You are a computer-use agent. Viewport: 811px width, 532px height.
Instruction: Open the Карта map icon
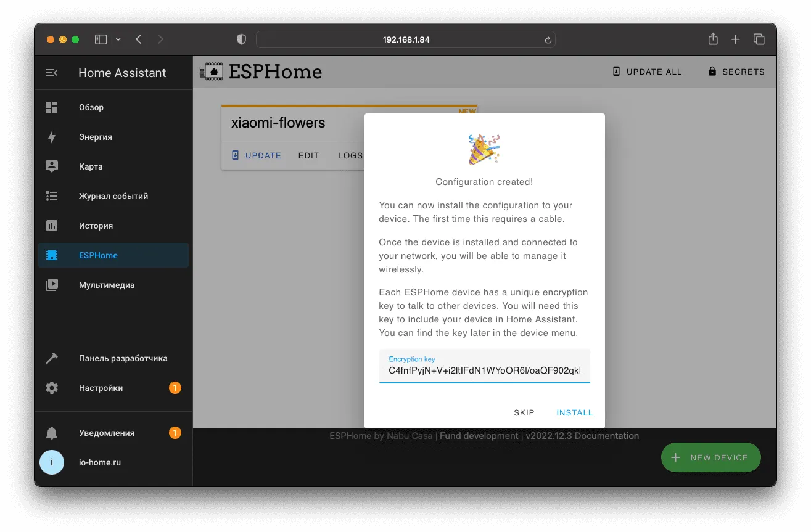click(52, 166)
